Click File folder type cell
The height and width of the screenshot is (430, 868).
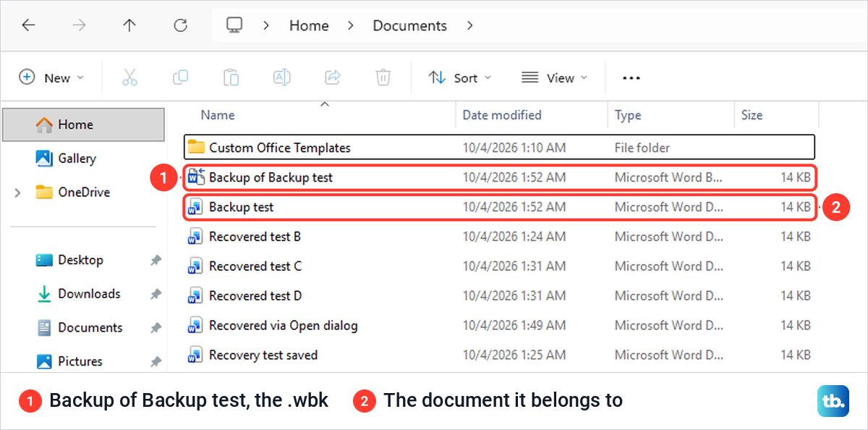[x=642, y=148]
